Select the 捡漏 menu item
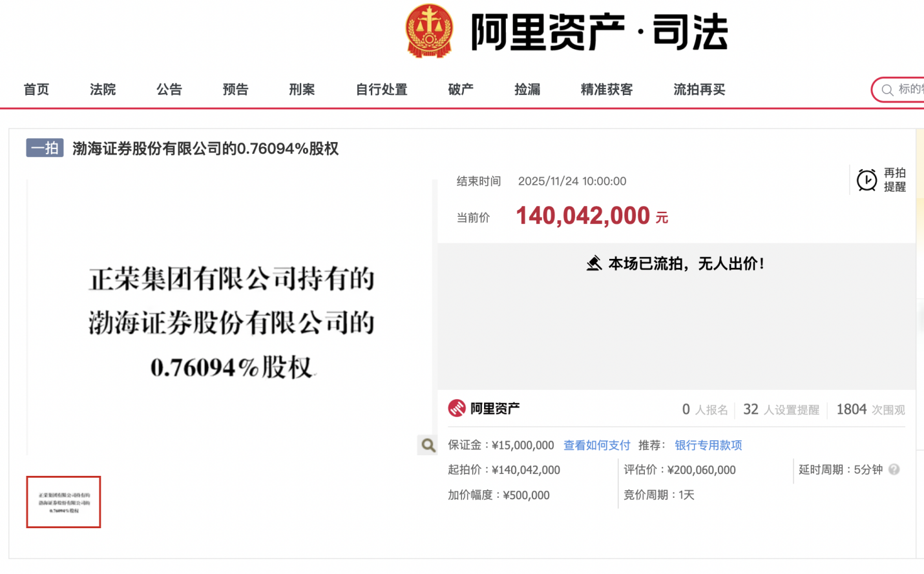 click(x=527, y=90)
